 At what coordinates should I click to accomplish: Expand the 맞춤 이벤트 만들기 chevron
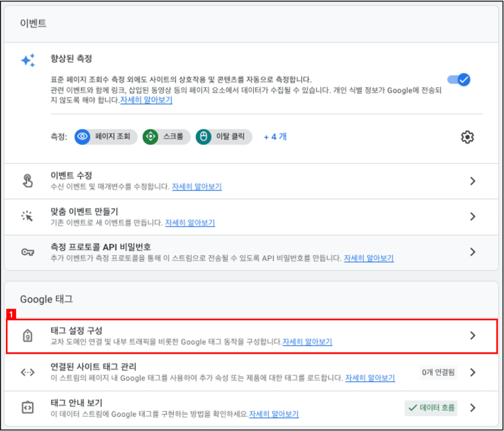tap(472, 216)
